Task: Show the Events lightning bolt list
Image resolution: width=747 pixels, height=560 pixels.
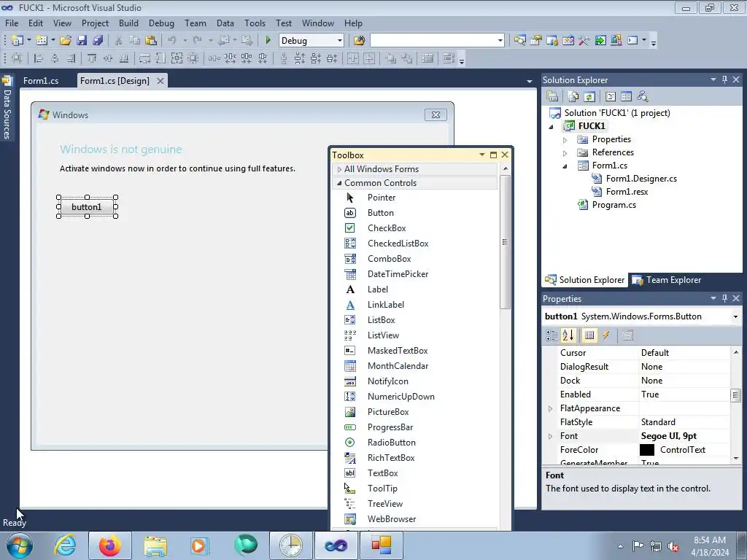Action: click(606, 335)
